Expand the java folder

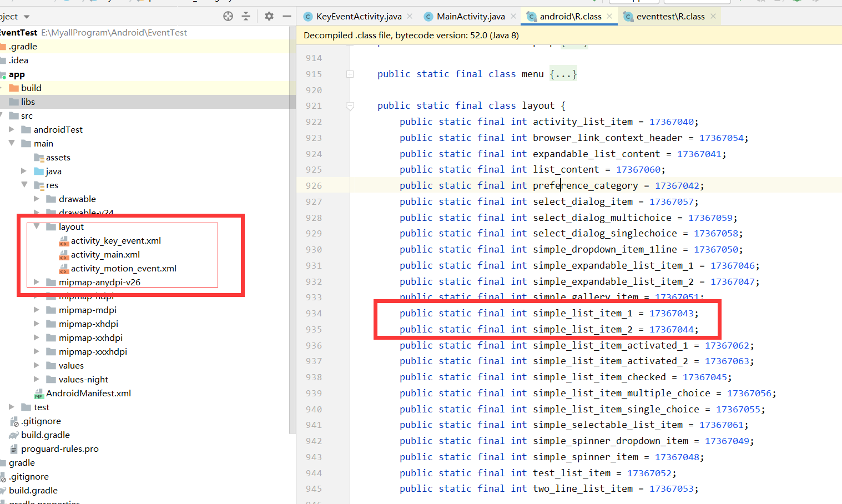click(24, 171)
